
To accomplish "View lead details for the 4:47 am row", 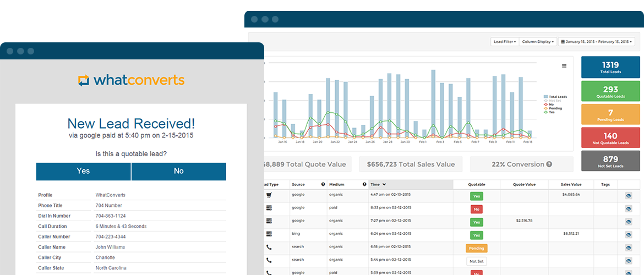I will [x=629, y=196].
